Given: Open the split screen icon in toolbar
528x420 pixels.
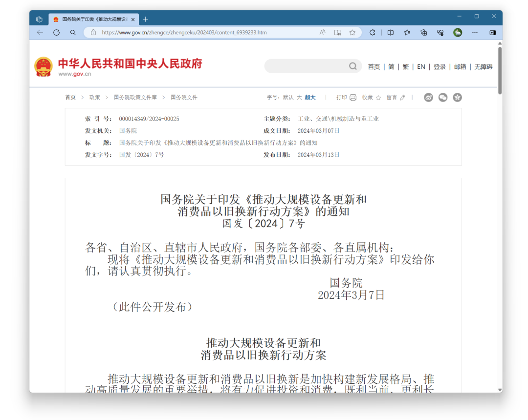Looking at the screenshot, I should click(390, 33).
